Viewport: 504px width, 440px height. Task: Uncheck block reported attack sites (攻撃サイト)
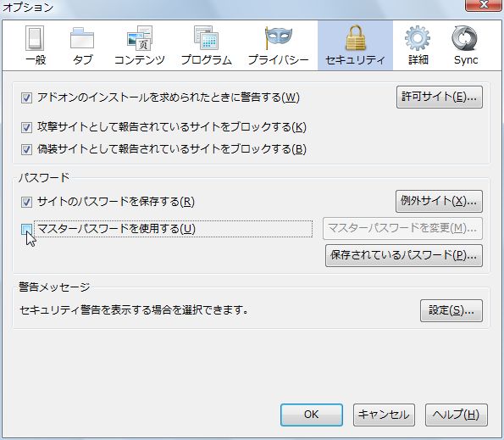pyautogui.click(x=26, y=127)
